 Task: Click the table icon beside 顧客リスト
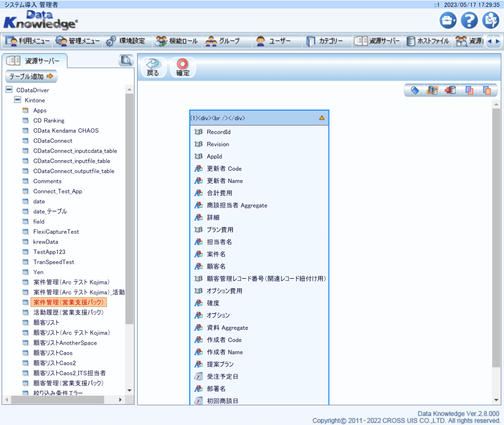26,322
